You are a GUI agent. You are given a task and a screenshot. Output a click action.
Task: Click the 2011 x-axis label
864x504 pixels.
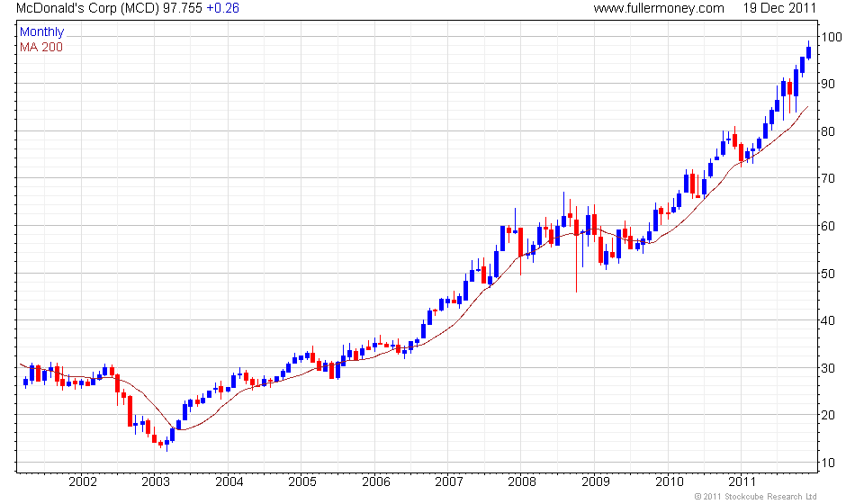click(742, 482)
